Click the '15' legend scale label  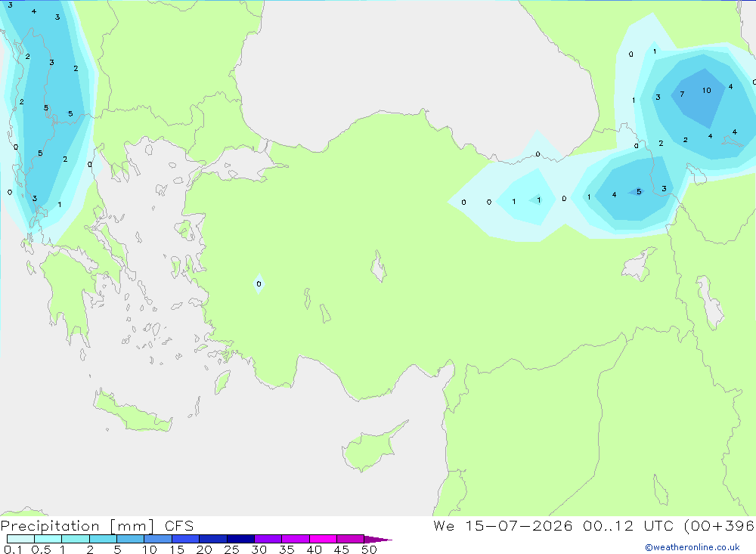click(x=177, y=549)
